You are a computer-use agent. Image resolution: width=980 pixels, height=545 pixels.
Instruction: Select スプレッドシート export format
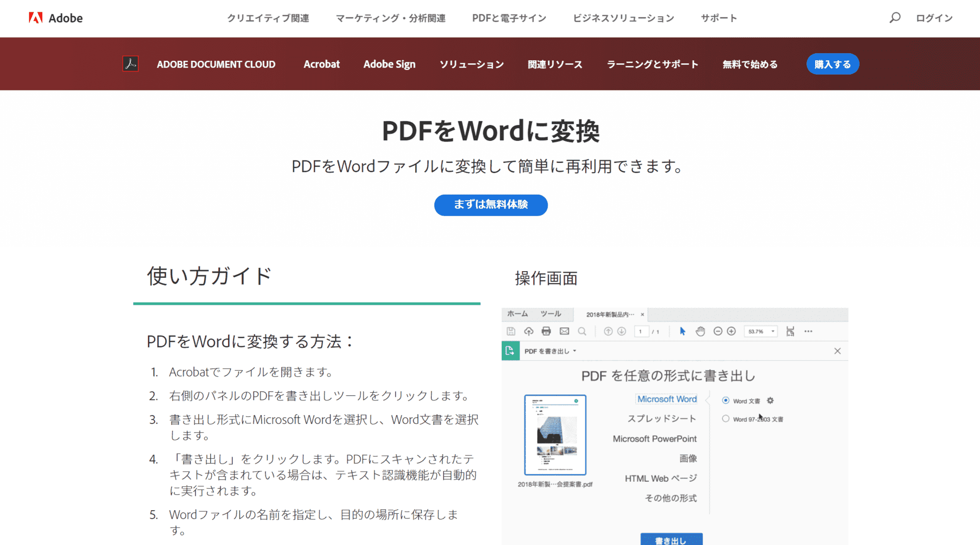[x=662, y=419]
